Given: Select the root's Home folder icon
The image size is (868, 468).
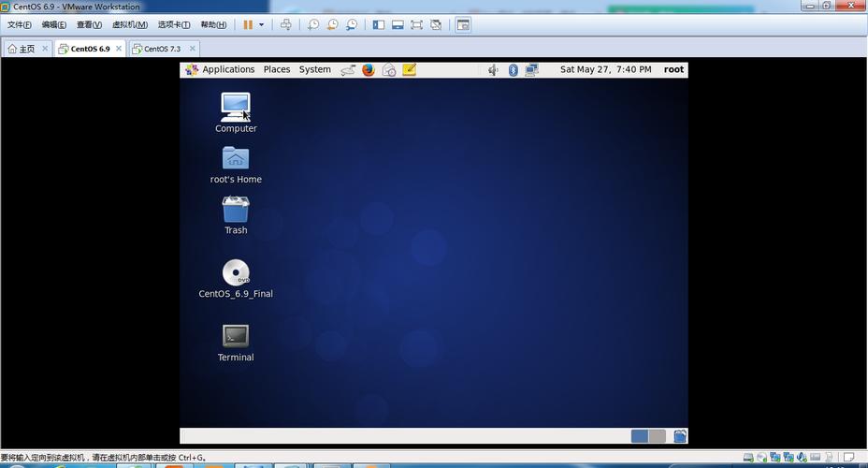Looking at the screenshot, I should tap(236, 165).
